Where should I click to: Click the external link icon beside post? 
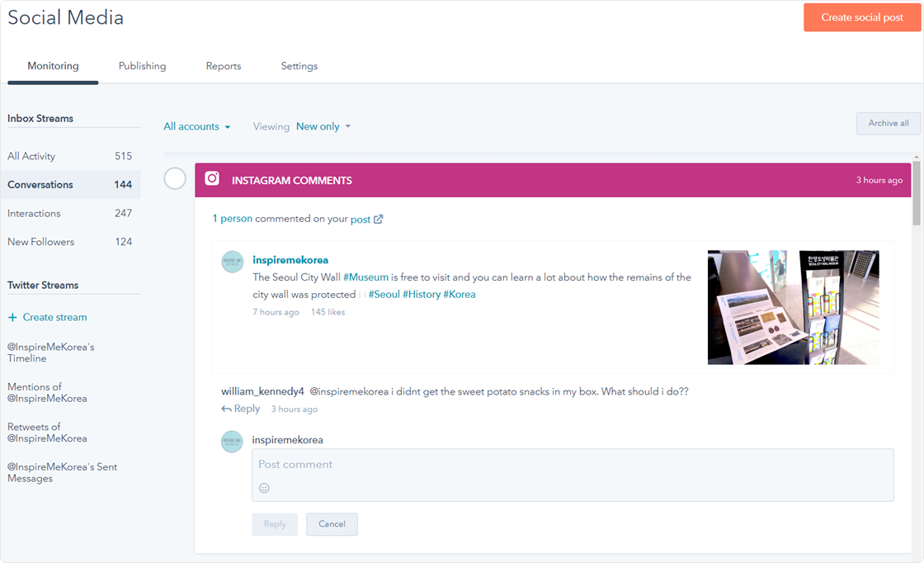(379, 220)
